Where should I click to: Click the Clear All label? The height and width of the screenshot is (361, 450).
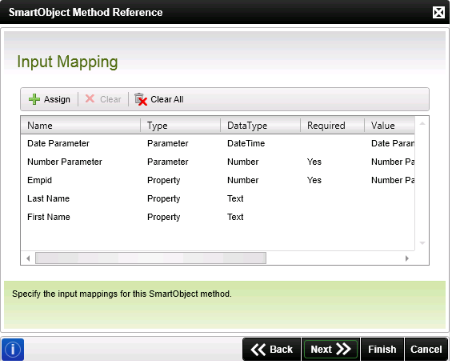click(167, 99)
